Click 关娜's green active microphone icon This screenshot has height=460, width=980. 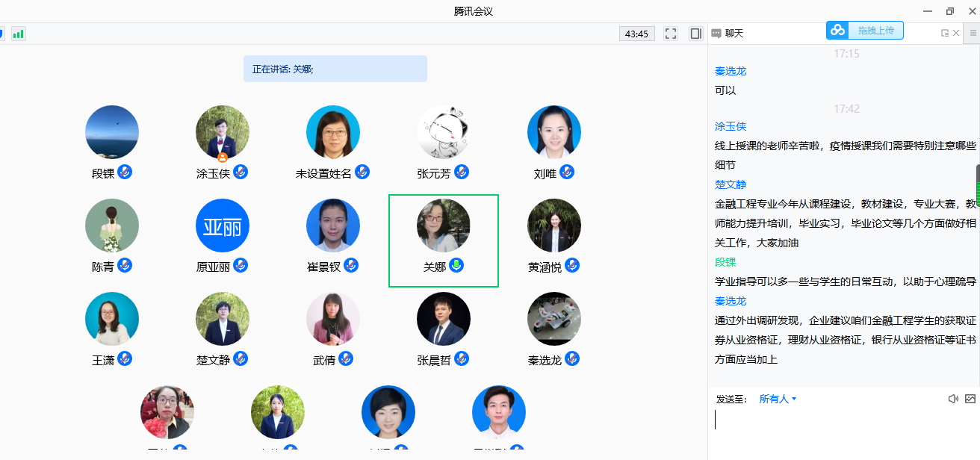pos(456,265)
